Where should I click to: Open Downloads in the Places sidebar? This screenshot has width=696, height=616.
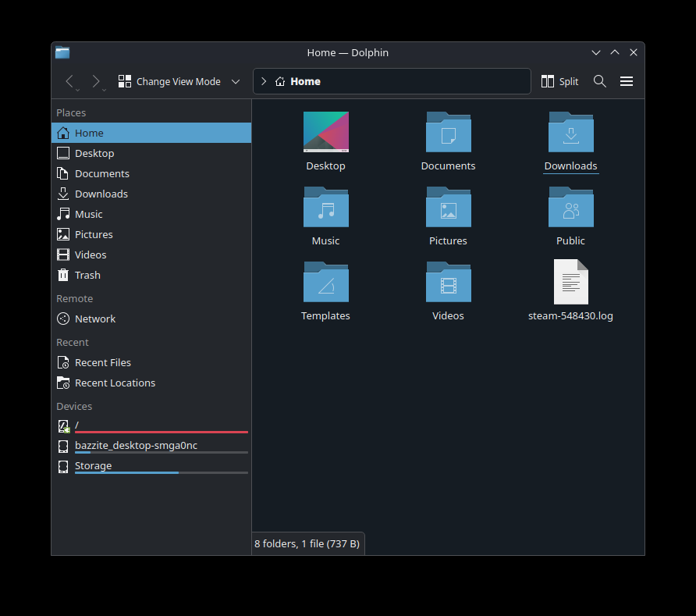(151, 194)
